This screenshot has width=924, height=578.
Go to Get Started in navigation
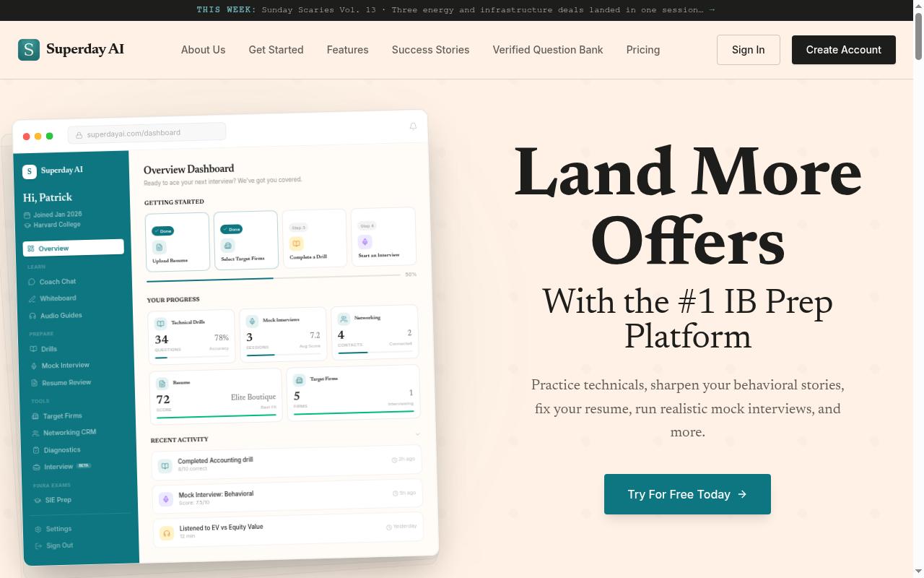[276, 50]
